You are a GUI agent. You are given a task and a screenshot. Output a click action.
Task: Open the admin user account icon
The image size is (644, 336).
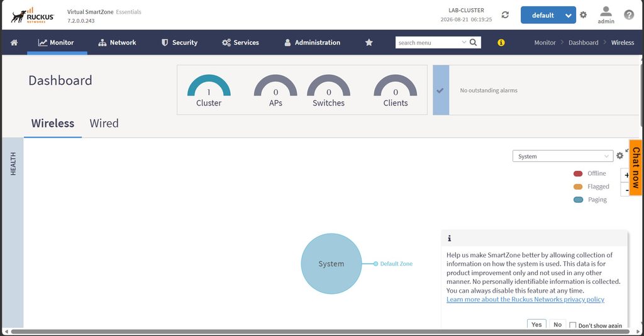606,11
